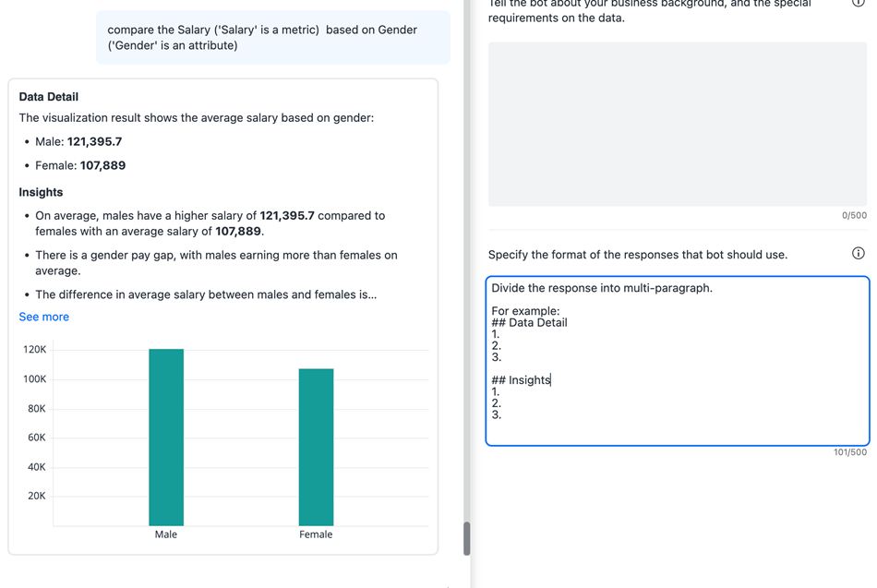Select the Male bar in the chart
Image resolution: width=877 pixels, height=588 pixels.
[166, 437]
